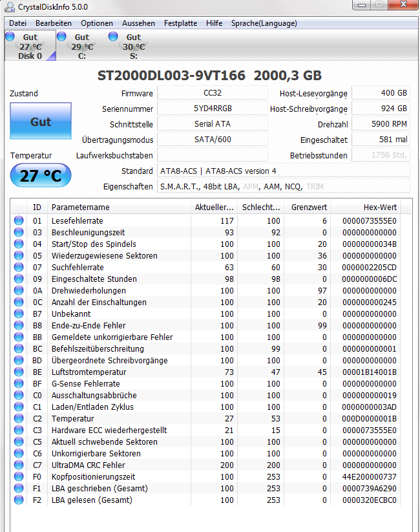Click status icon of Übergeordnete Schreibvorgänge row
The height and width of the screenshot is (532, 420).
19,360
